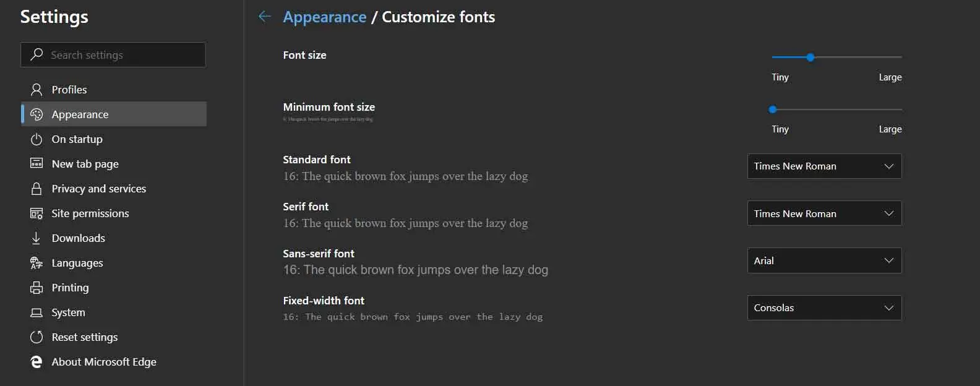Click the back arrow beside Appearance
The width and height of the screenshot is (980, 386).
pos(265,17)
